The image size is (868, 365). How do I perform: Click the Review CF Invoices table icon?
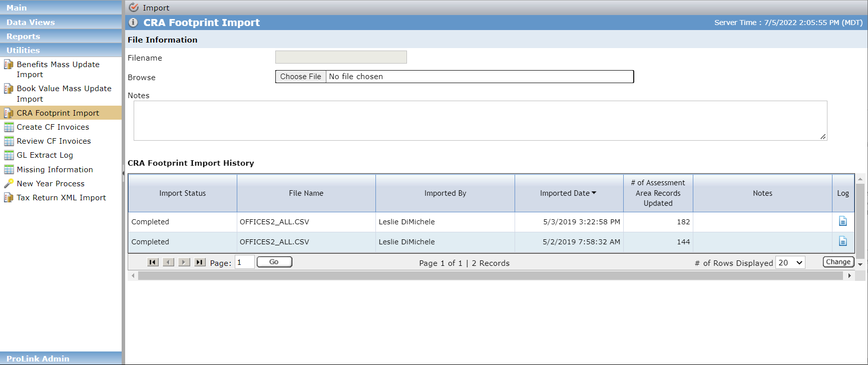(9, 141)
